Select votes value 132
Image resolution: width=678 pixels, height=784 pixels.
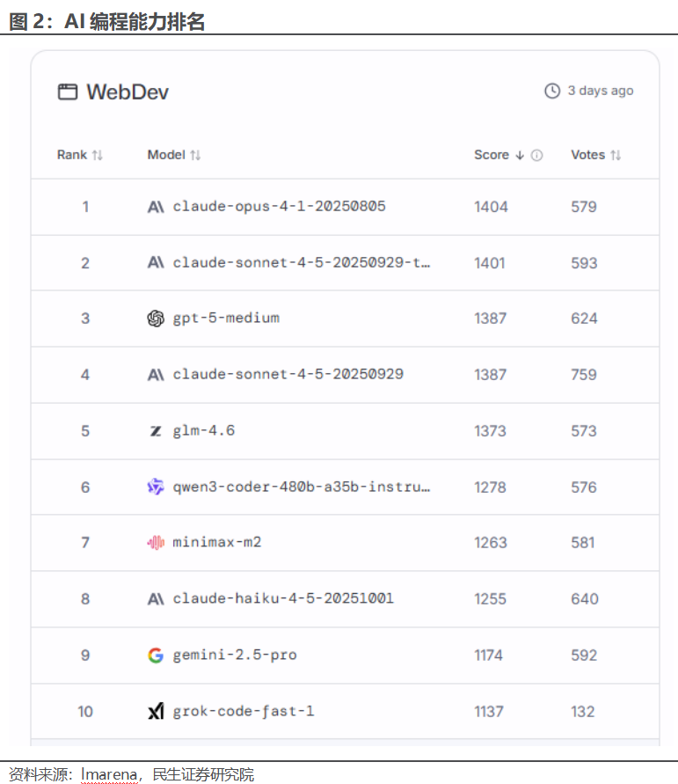pyautogui.click(x=583, y=712)
